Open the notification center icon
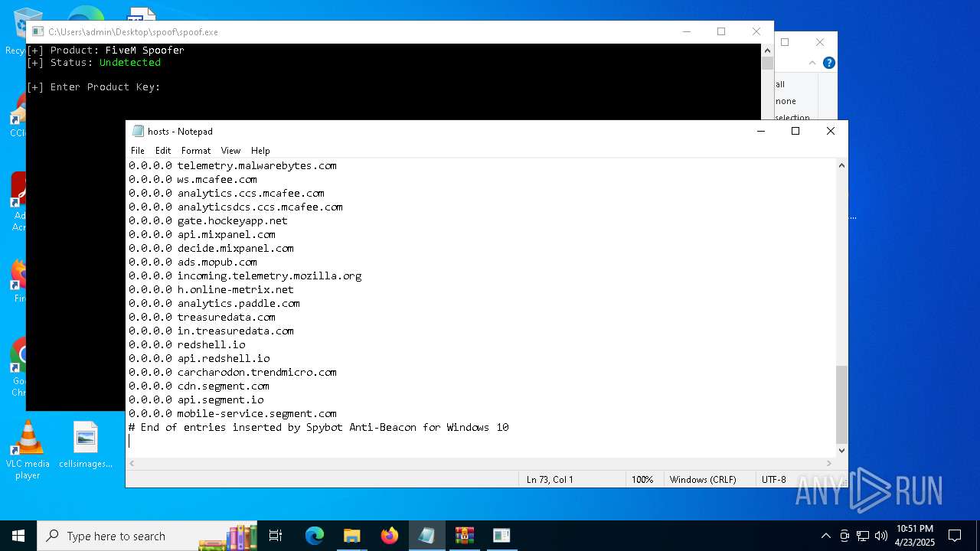This screenshot has width=980, height=551. pyautogui.click(x=955, y=536)
